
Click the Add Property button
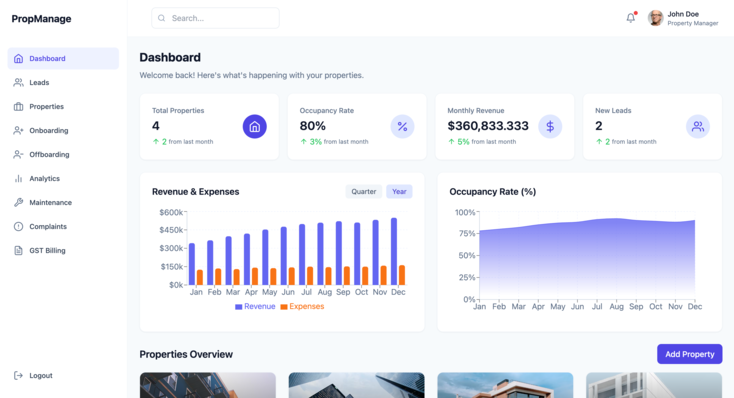point(690,354)
